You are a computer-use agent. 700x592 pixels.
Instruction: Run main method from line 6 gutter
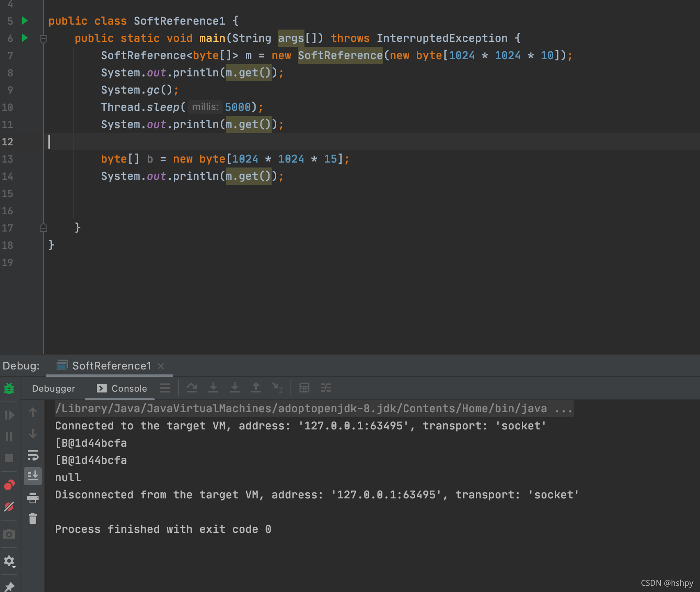(25, 38)
